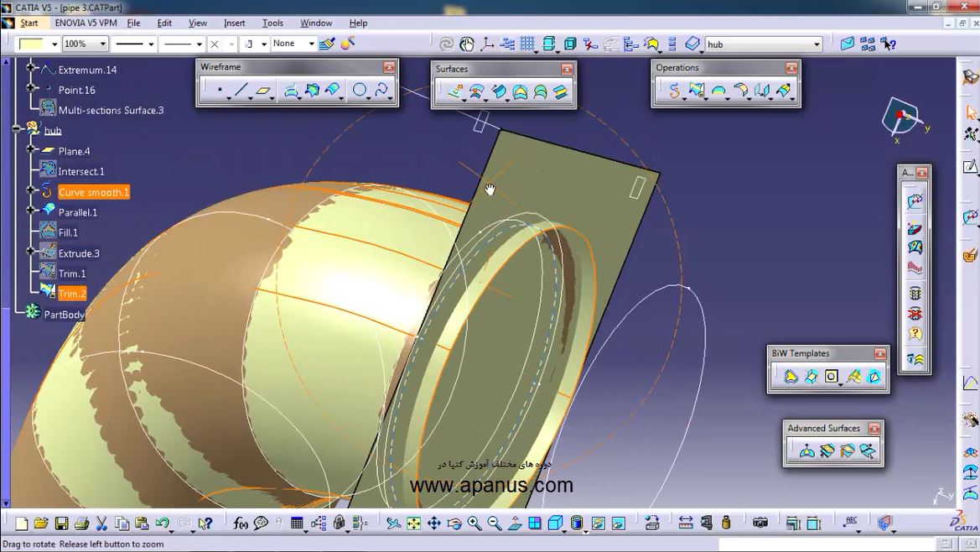Open the Insert menu
The image size is (980, 552).
tap(235, 23)
